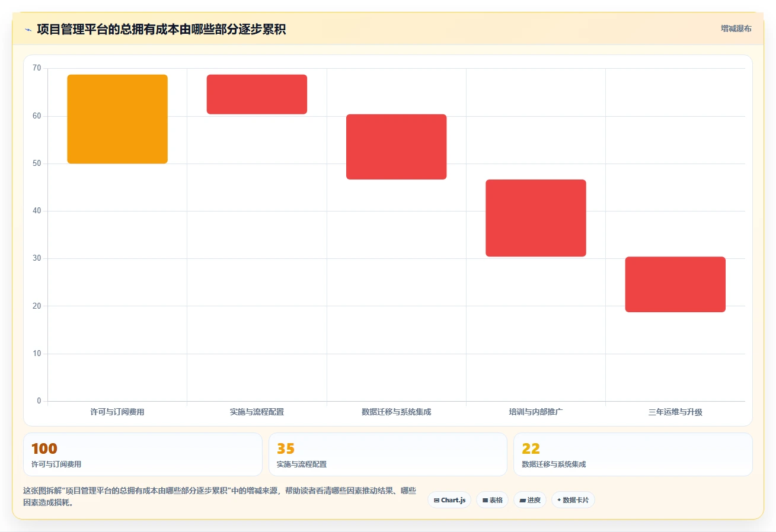The image size is (776, 532).
Task: Click x-axis label 许可与订阅费用
Action: 117,412
